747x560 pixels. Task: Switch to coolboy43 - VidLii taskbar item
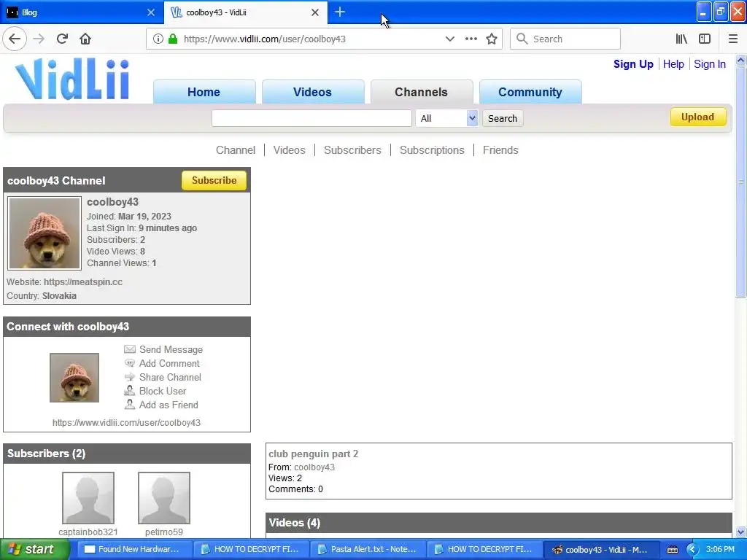(x=601, y=549)
